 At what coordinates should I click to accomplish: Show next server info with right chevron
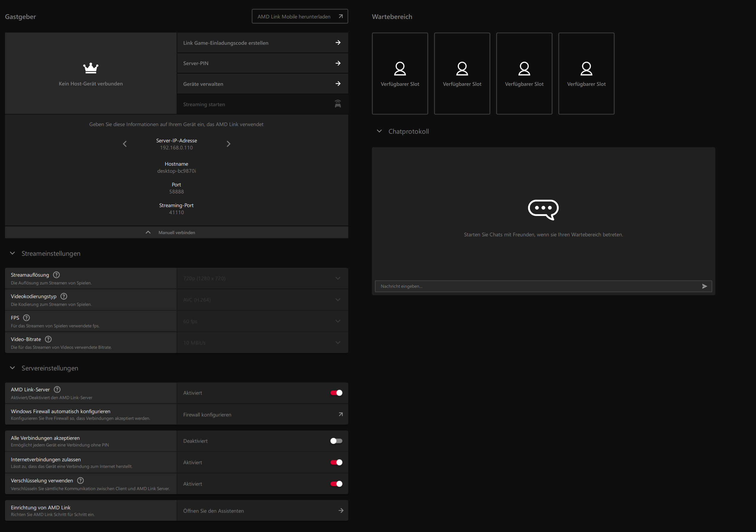(x=228, y=144)
